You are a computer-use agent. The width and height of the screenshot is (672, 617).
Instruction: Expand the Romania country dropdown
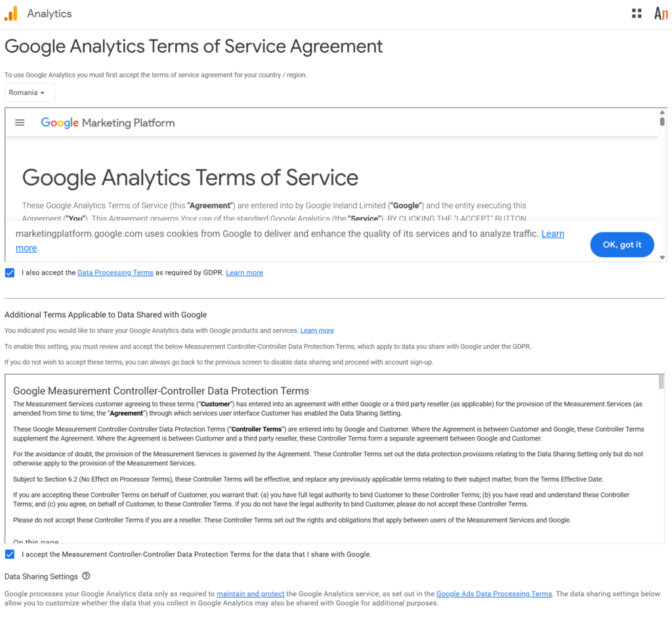tap(30, 93)
